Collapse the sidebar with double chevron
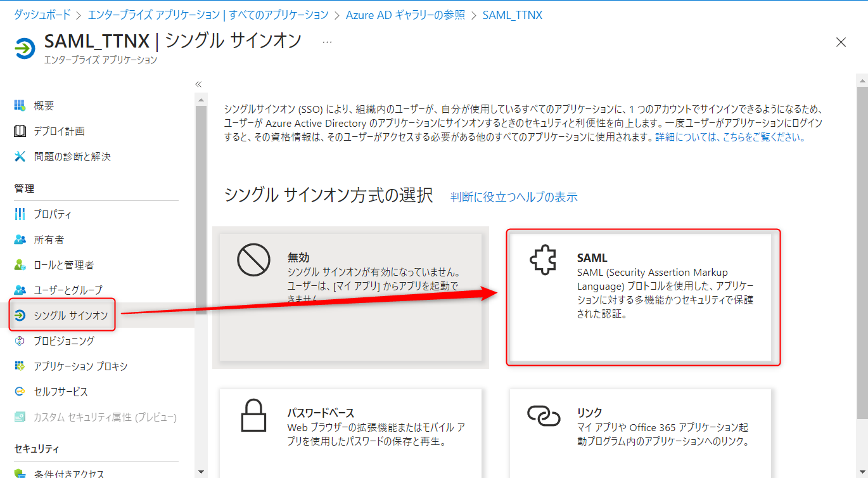The height and width of the screenshot is (478, 868). (198, 84)
